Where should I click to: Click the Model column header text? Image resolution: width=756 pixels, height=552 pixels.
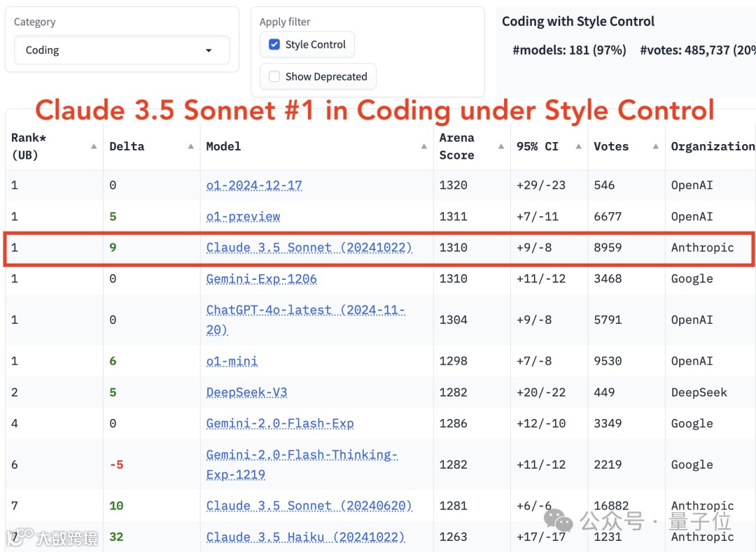tap(223, 146)
